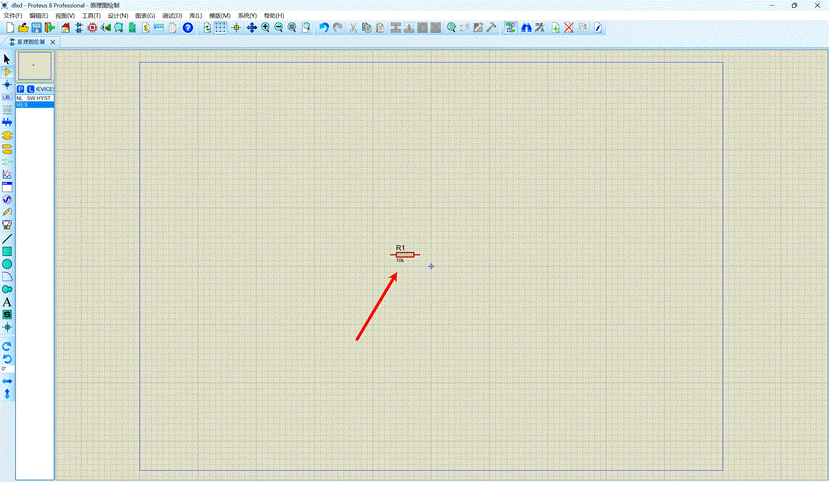The width and height of the screenshot is (829, 482).
Task: Rotate clockwise using the sidebar button
Action: click(x=7, y=347)
